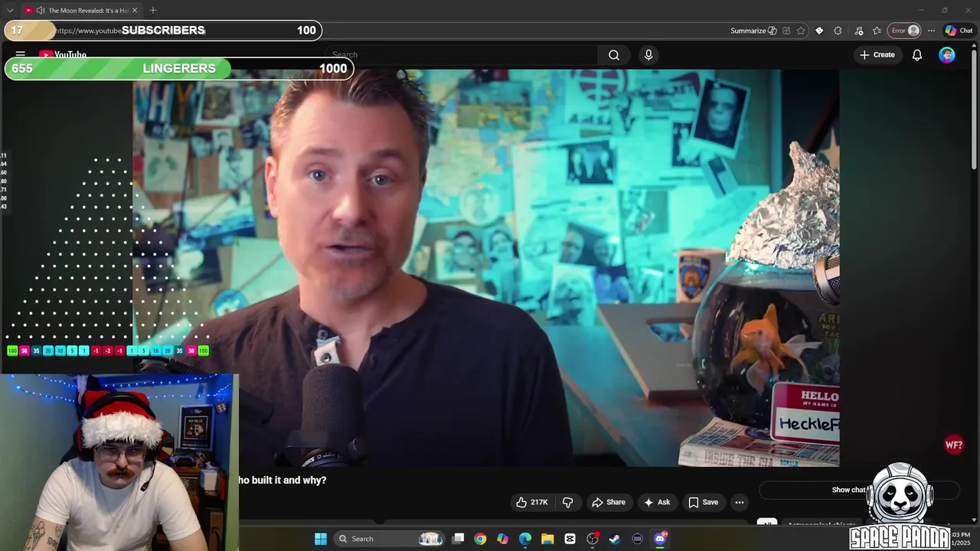Open YouTube notifications bell

[x=917, y=55]
